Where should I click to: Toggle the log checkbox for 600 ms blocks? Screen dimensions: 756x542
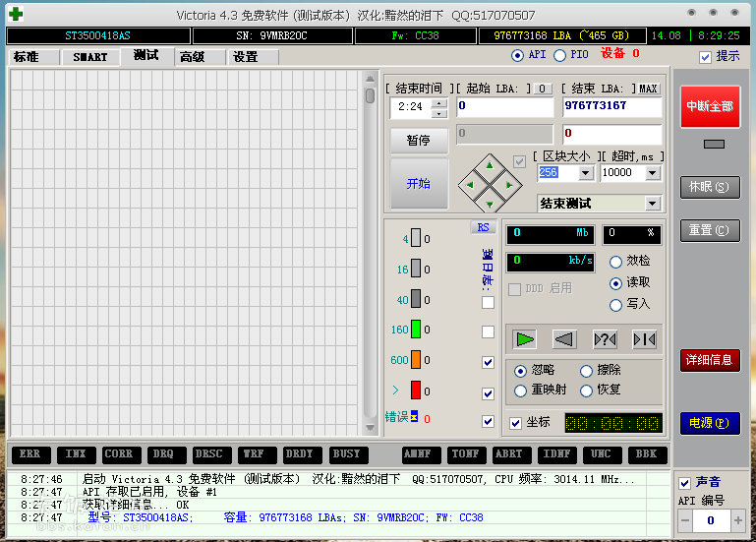(488, 362)
